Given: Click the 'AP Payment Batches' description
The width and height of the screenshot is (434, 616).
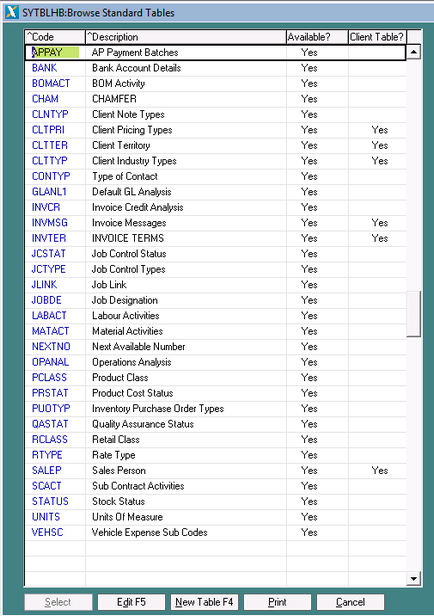Looking at the screenshot, I should (x=135, y=52).
